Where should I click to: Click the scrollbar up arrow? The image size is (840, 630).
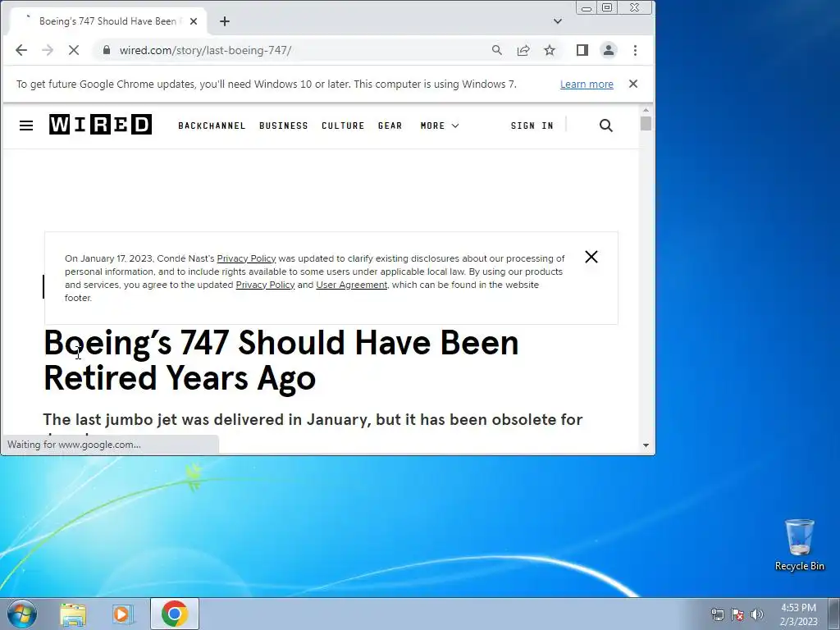(x=646, y=110)
